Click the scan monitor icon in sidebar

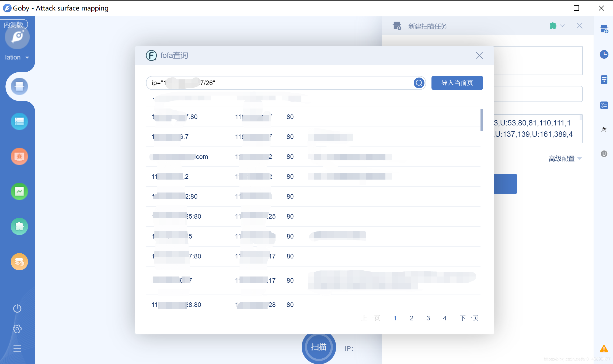coord(19,86)
